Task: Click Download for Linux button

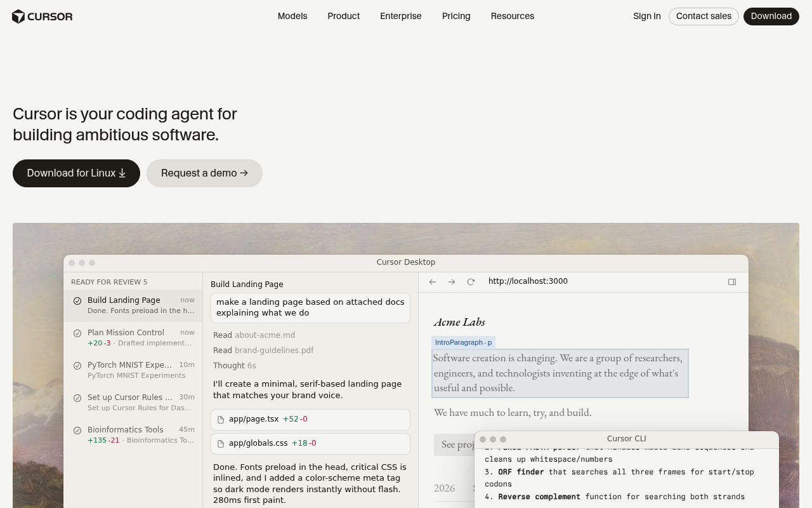Action: pyautogui.click(x=76, y=173)
